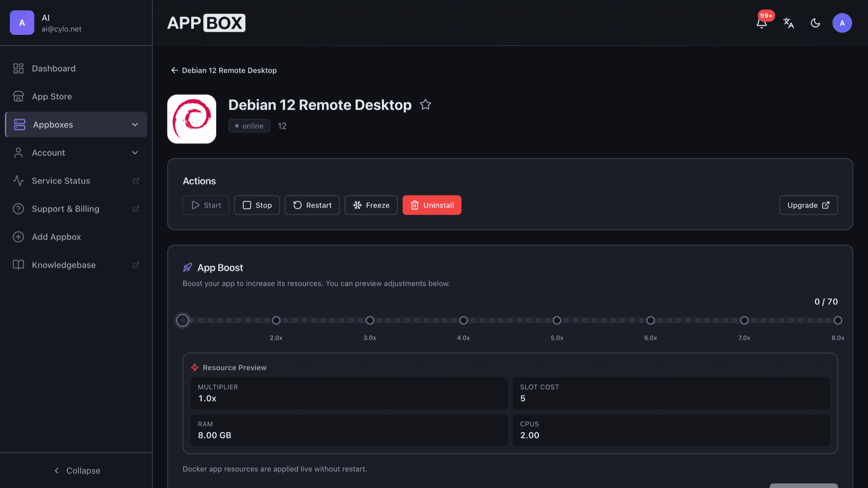The width and height of the screenshot is (868, 488).
Task: Toggle dark mode moon icon
Action: click(815, 23)
